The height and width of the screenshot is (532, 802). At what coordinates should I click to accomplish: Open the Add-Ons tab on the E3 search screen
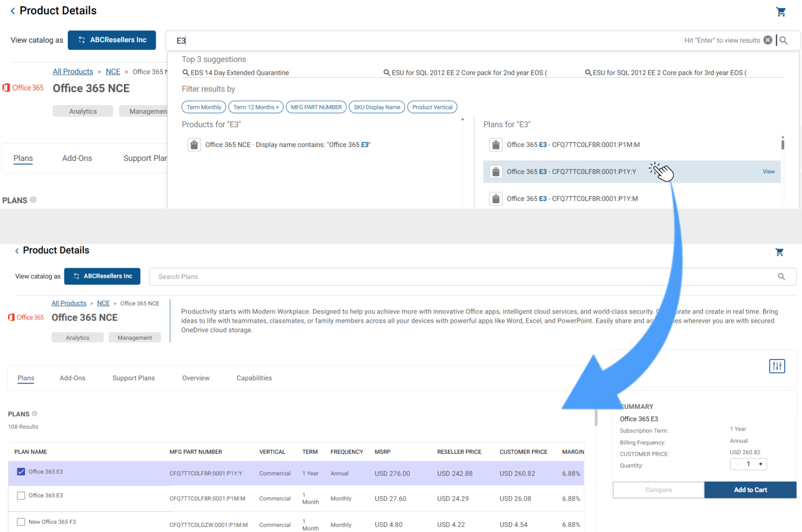(77, 159)
